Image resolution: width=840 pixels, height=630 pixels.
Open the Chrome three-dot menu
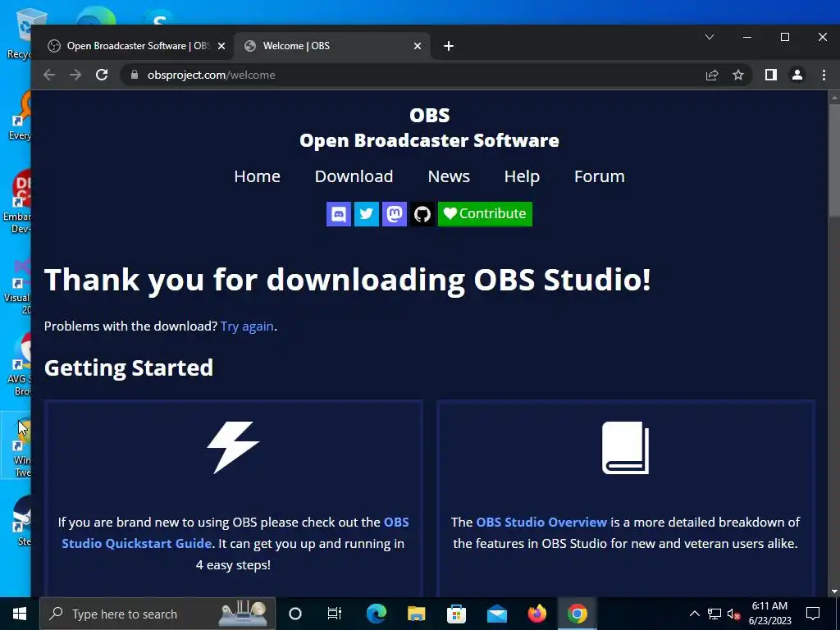click(824, 75)
